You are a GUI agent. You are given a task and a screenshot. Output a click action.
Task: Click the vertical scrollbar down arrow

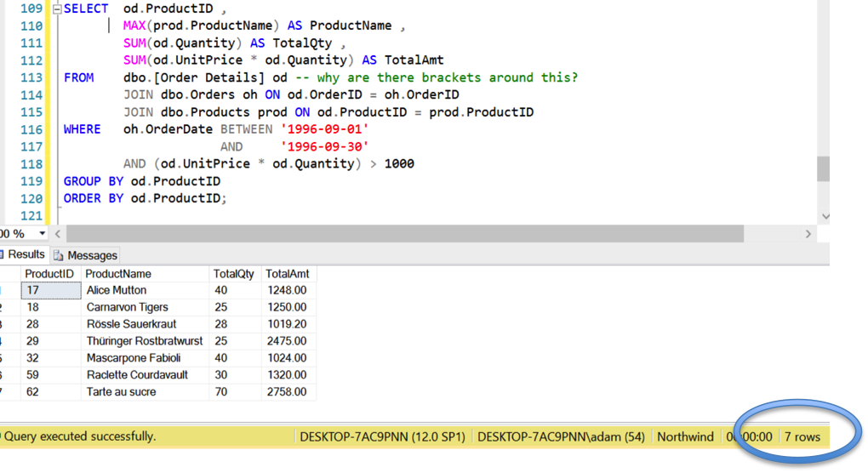[x=825, y=216]
